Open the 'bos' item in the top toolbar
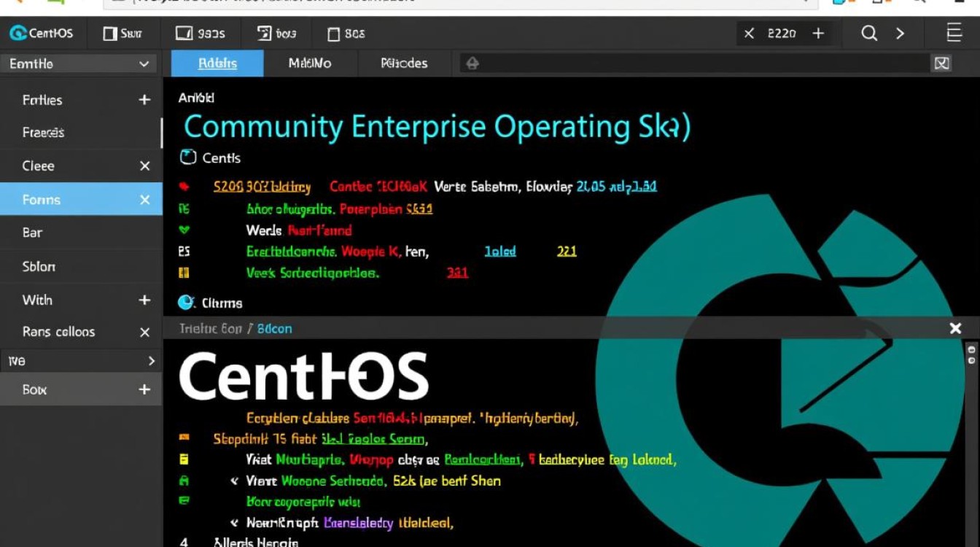The image size is (980, 547). pyautogui.click(x=277, y=34)
